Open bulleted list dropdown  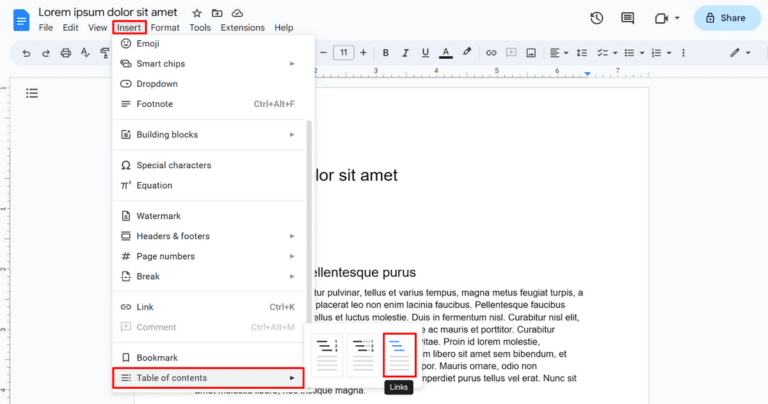(634, 53)
